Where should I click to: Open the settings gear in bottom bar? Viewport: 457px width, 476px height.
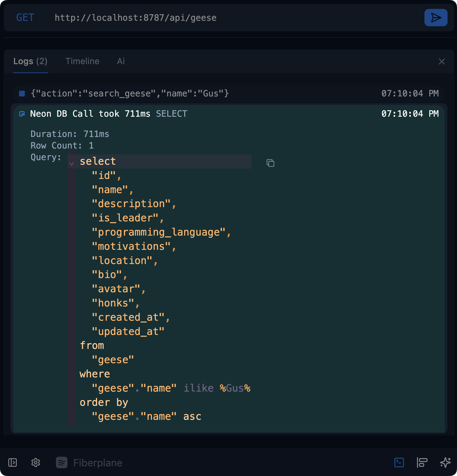point(36,462)
